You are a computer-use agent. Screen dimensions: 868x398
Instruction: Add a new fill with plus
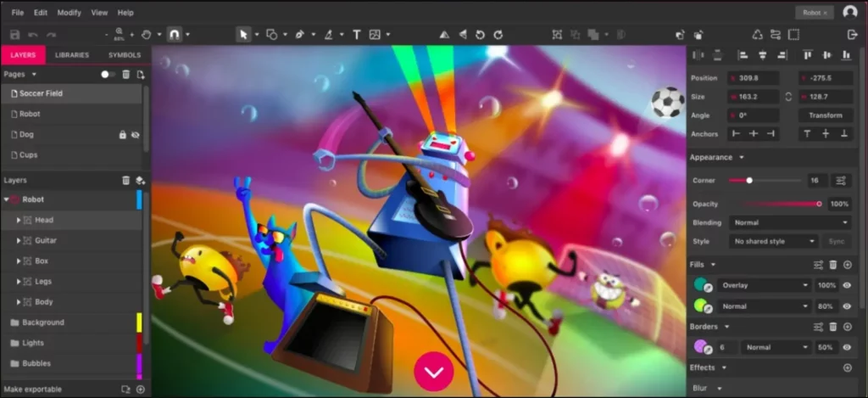tap(847, 265)
